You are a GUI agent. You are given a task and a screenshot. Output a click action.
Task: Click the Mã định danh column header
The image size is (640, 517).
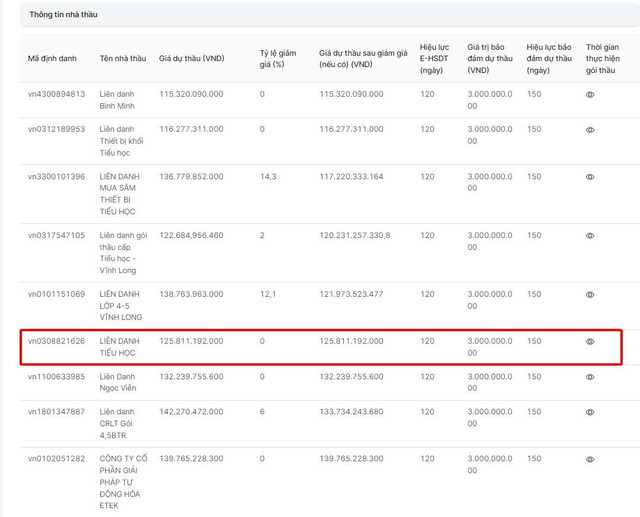click(50, 59)
